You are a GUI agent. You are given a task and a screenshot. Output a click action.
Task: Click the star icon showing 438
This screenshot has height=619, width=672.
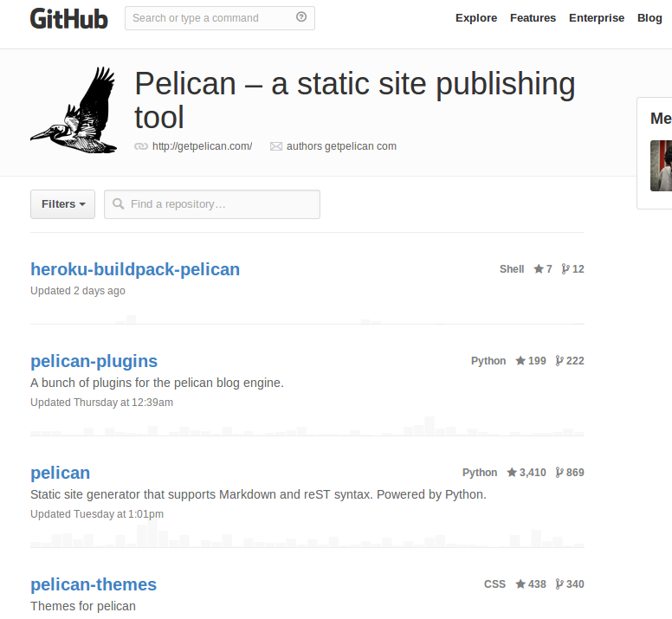(520, 584)
